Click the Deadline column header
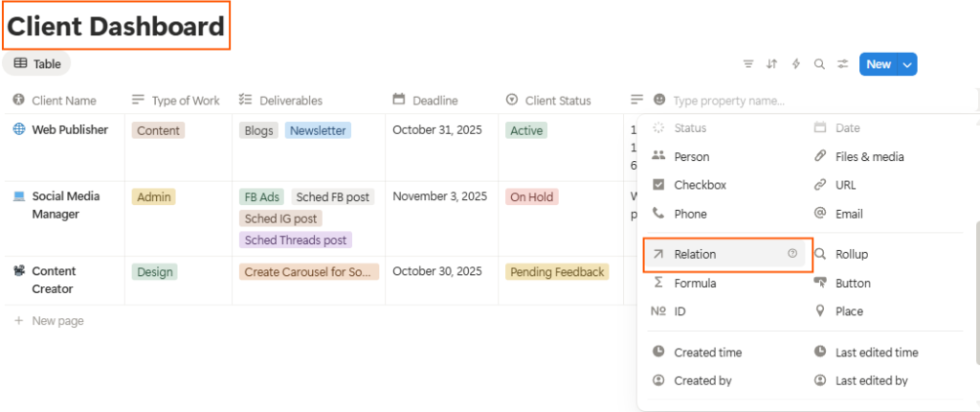This screenshot has width=980, height=412. [x=434, y=100]
